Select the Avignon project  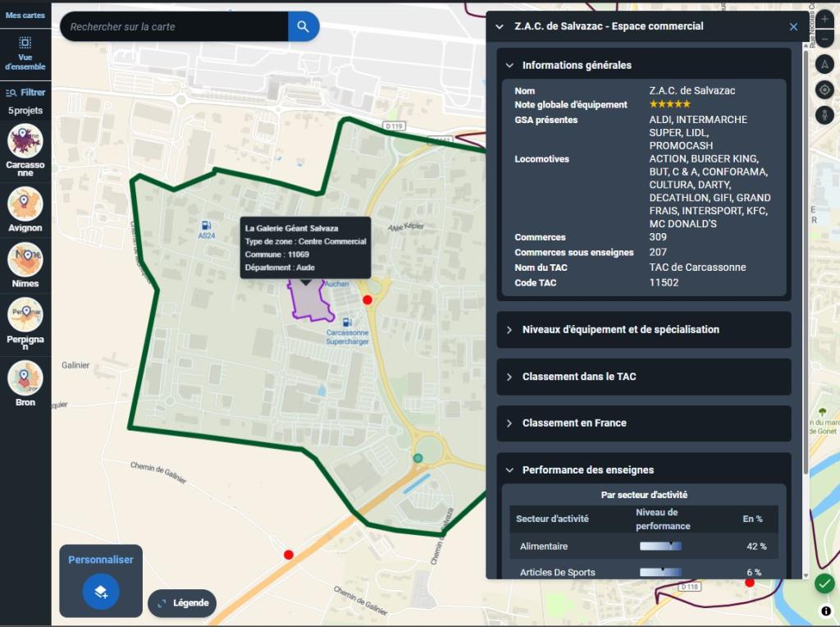coord(25,209)
